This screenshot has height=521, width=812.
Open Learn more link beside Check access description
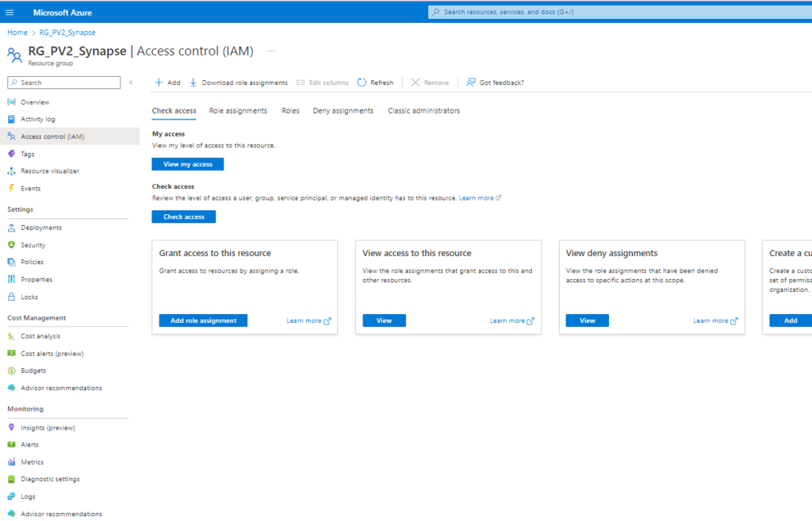480,197
